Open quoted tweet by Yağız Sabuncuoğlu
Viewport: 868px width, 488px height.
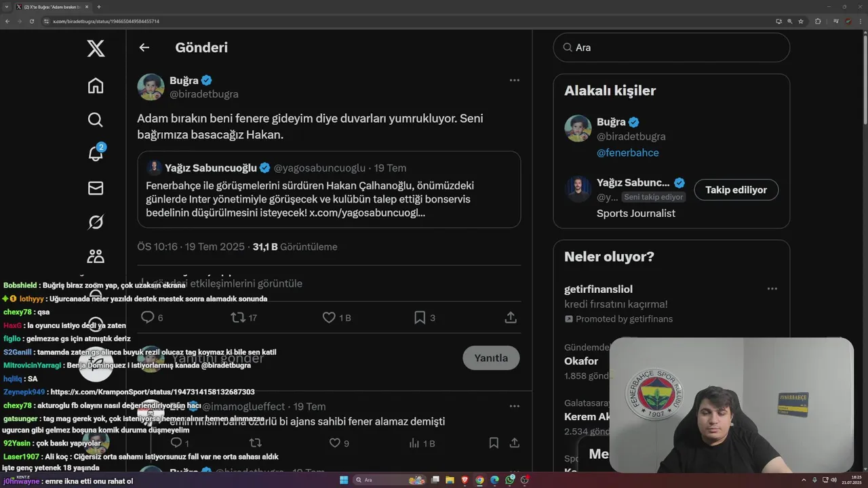329,189
